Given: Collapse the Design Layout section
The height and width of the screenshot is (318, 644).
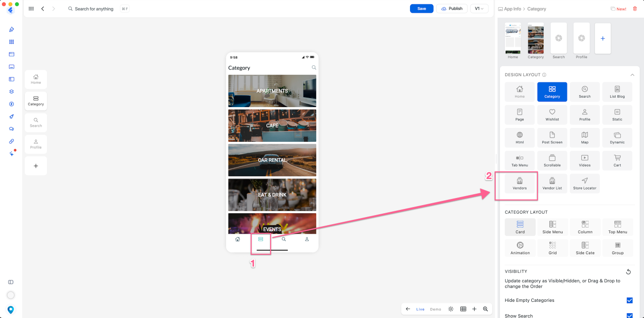Looking at the screenshot, I should pyautogui.click(x=632, y=75).
